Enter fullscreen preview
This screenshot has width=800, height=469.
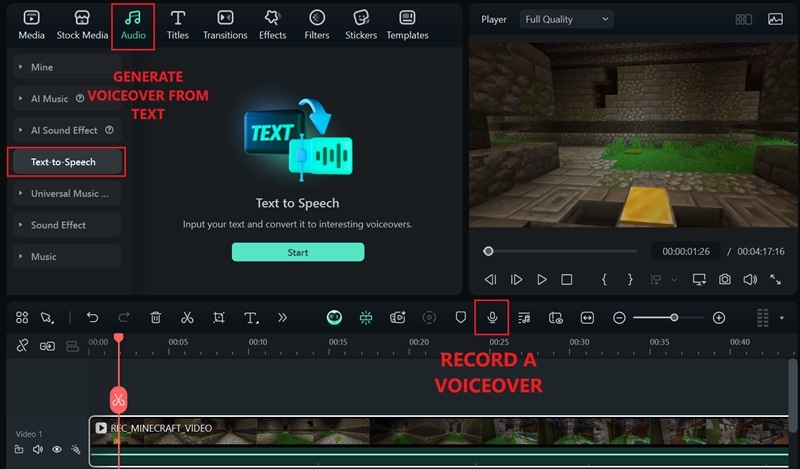coord(776,280)
